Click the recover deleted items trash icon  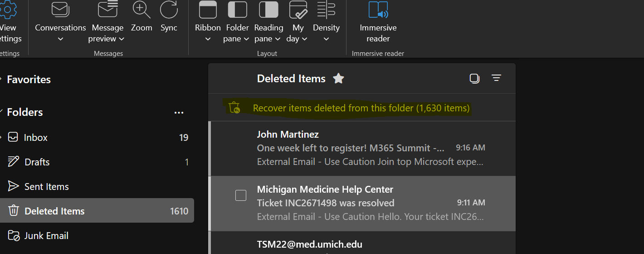[x=234, y=108]
